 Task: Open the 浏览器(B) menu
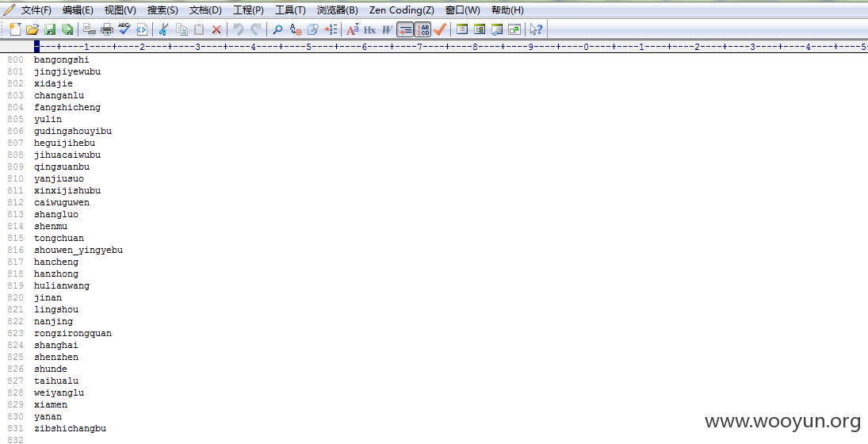(338, 10)
